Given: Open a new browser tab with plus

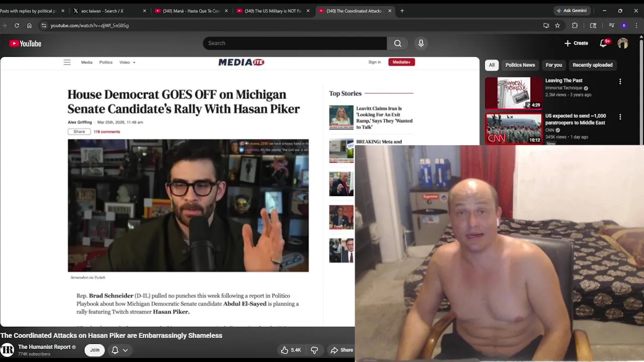Looking at the screenshot, I should pos(401,11).
